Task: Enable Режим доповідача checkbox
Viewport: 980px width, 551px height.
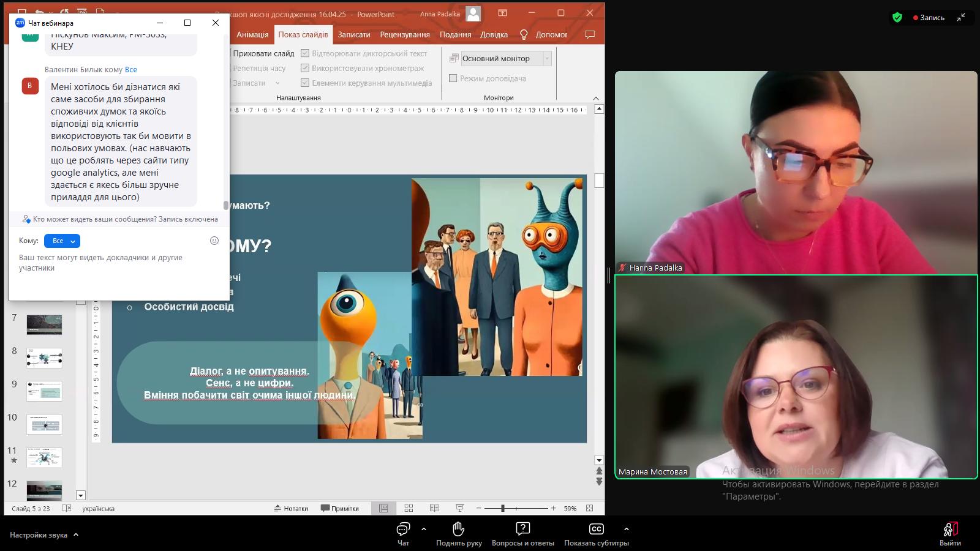Action: coord(453,78)
